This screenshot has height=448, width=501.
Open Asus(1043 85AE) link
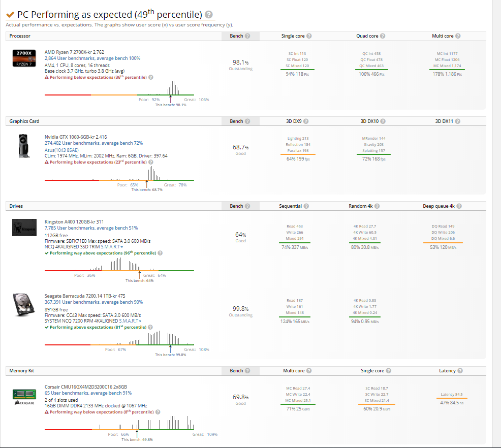click(x=61, y=150)
